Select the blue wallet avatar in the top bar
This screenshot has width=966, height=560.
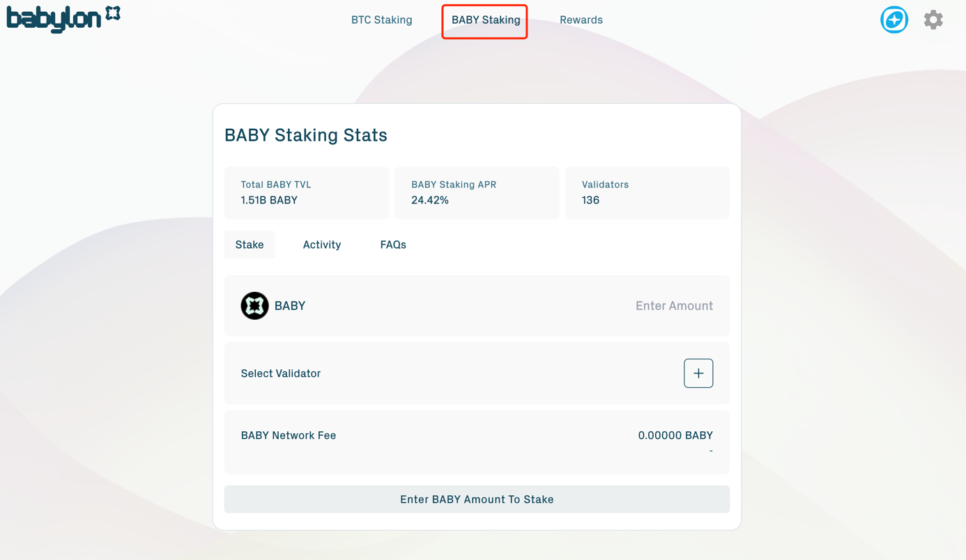pyautogui.click(x=894, y=20)
